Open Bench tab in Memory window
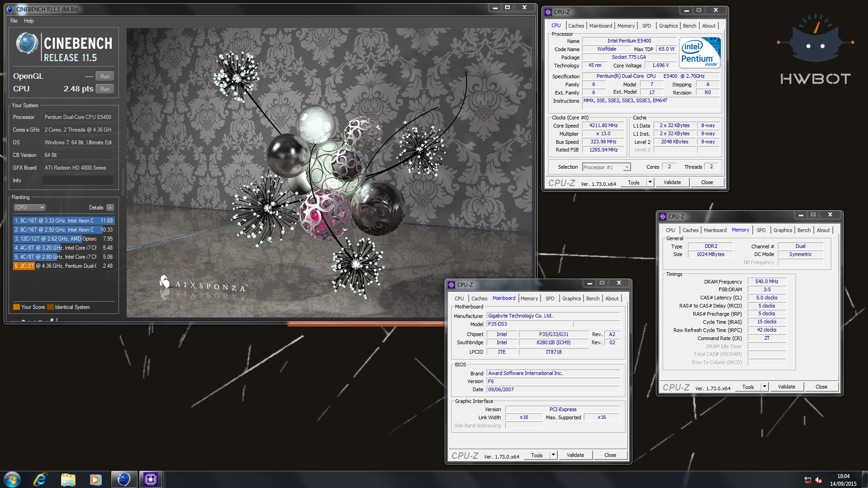This screenshot has width=868, height=488. [x=804, y=230]
